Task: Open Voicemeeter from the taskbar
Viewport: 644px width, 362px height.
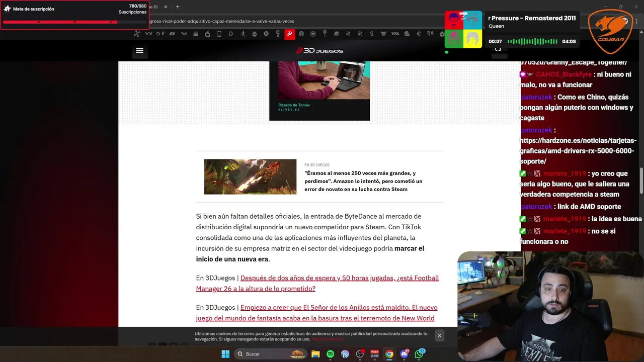Action: [374, 354]
